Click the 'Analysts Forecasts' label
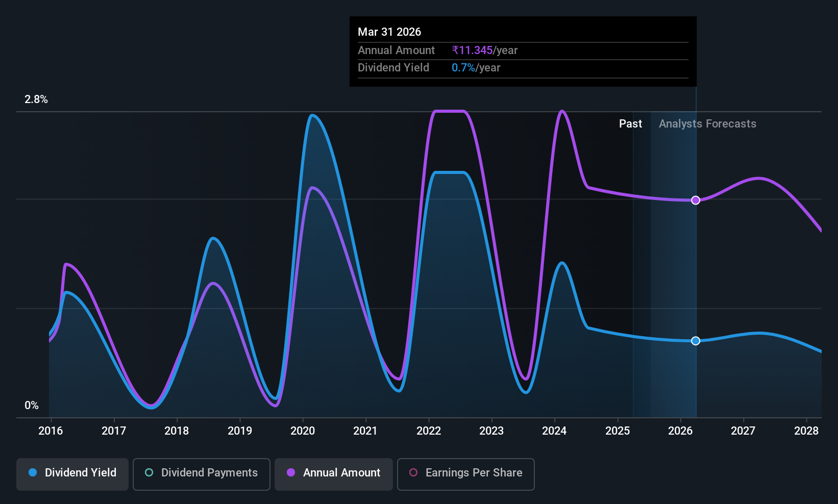The width and height of the screenshot is (838, 504). 707,124
